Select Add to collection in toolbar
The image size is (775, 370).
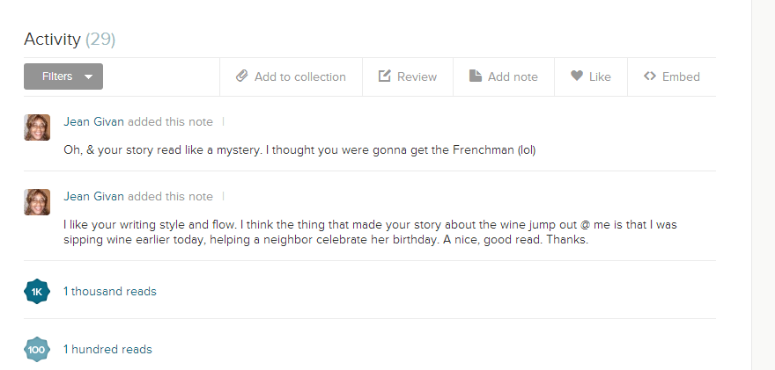pyautogui.click(x=291, y=77)
